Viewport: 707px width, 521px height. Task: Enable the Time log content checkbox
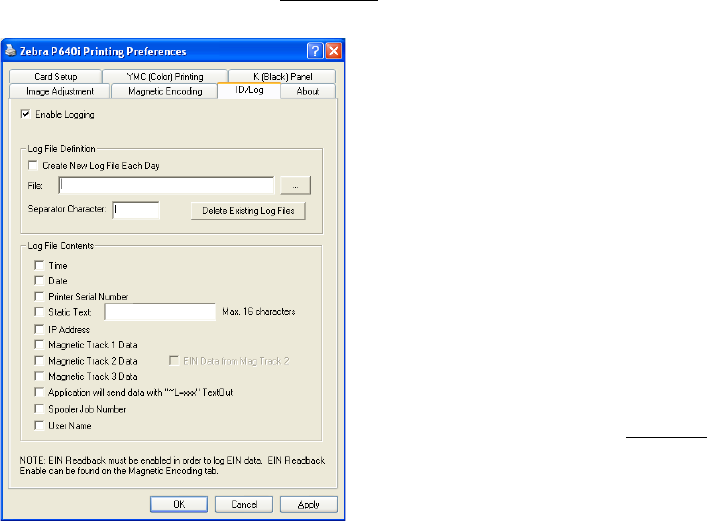[39, 265]
